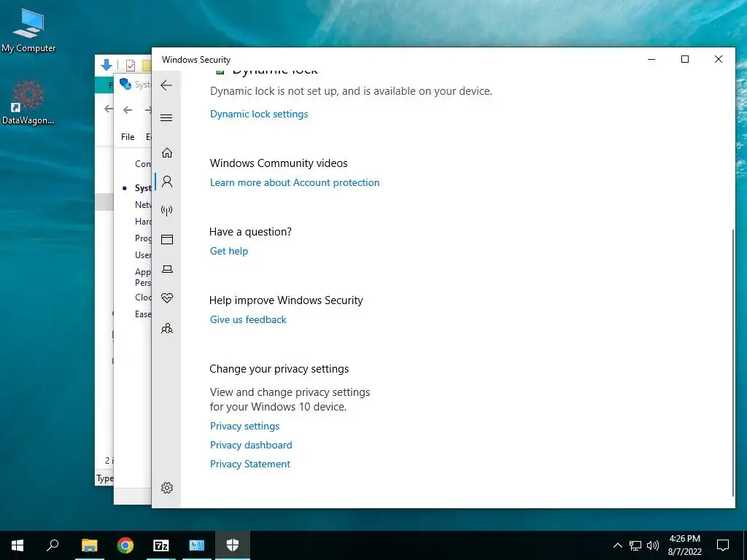The width and height of the screenshot is (747, 560).
Task: Select the 'User' category in Control Panel
Action: (143, 254)
